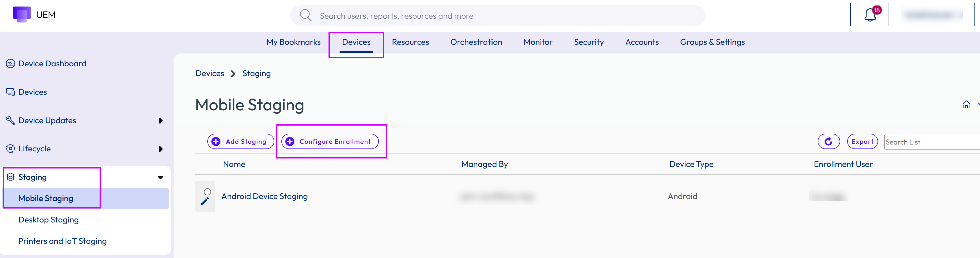This screenshot has width=980, height=258.
Task: Click in the Search List field
Action: point(932,142)
